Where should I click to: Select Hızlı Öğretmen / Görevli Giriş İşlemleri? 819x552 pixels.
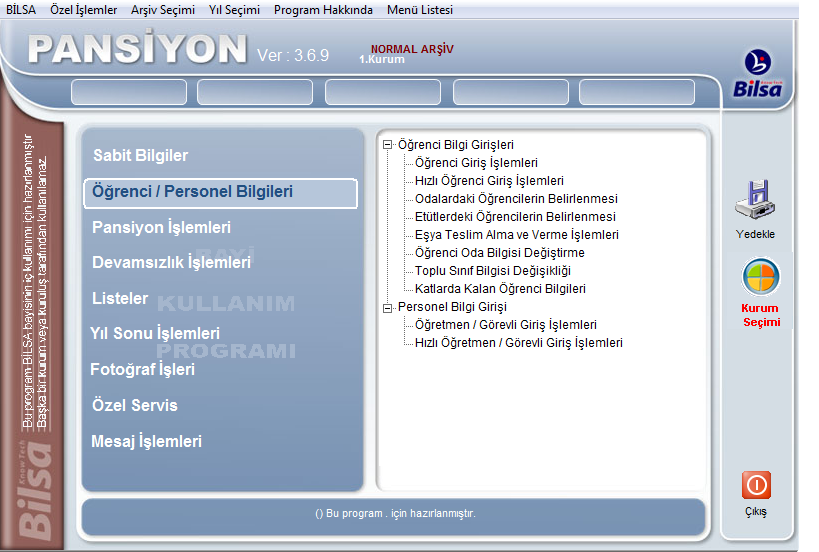click(x=519, y=343)
